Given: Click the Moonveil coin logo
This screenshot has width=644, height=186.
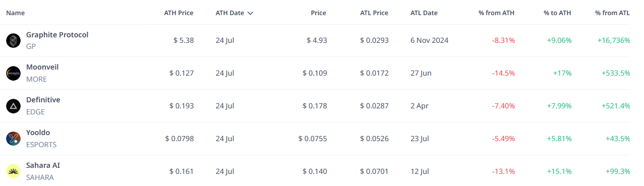Looking at the screenshot, I should tap(13, 73).
